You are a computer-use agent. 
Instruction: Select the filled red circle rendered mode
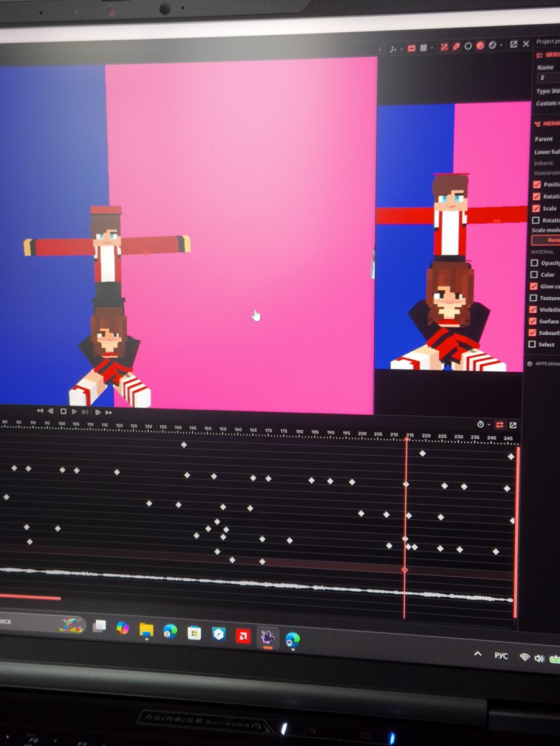click(x=480, y=46)
